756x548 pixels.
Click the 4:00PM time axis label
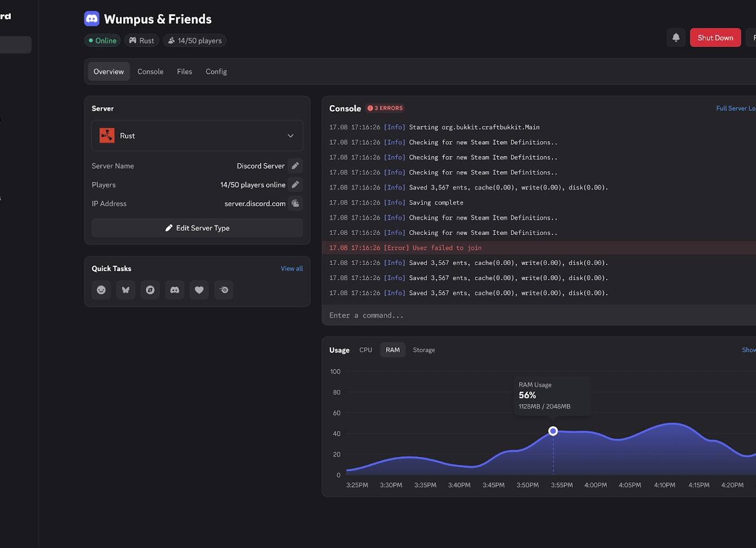coord(595,485)
